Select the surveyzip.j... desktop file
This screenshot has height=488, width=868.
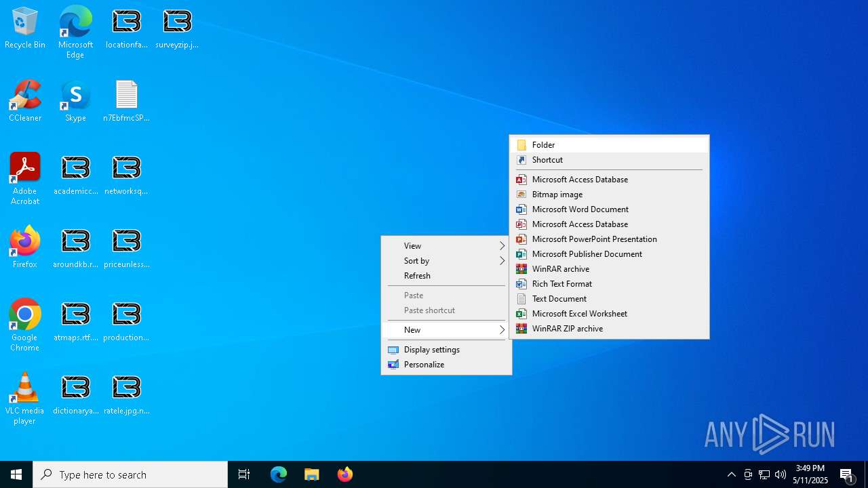pos(177,28)
